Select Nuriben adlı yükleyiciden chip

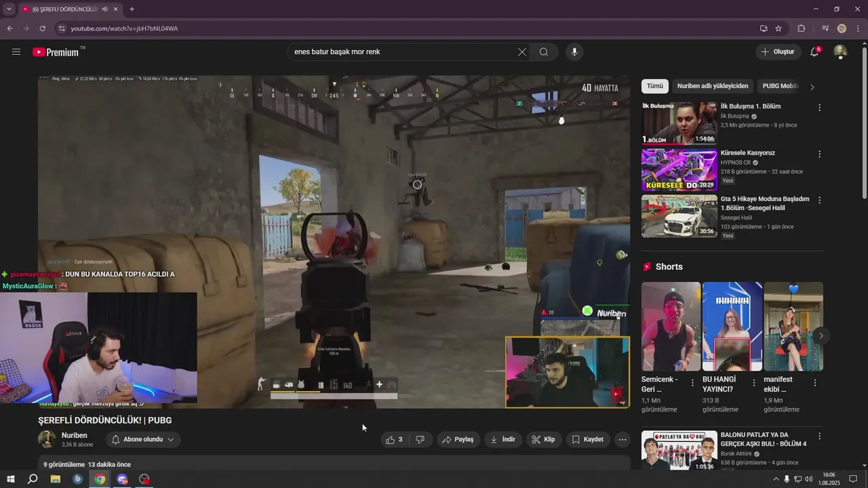point(713,86)
